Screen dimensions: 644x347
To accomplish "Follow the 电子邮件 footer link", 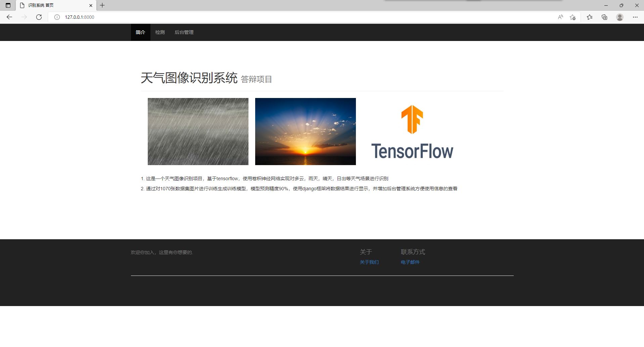I will [410, 262].
